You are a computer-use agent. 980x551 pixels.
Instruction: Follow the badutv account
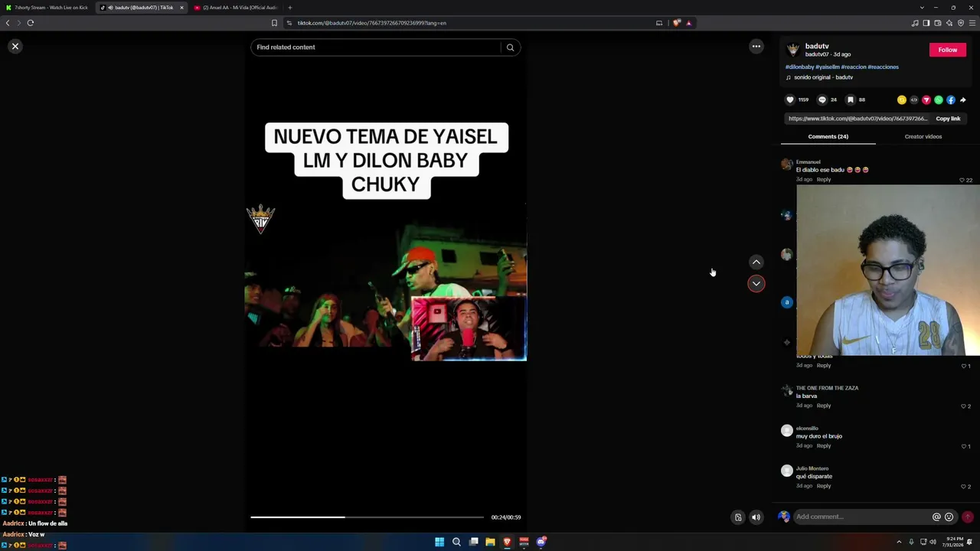tap(948, 50)
